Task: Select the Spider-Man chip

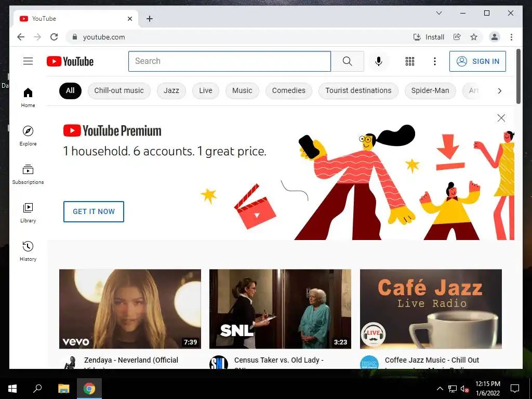Action: [430, 90]
